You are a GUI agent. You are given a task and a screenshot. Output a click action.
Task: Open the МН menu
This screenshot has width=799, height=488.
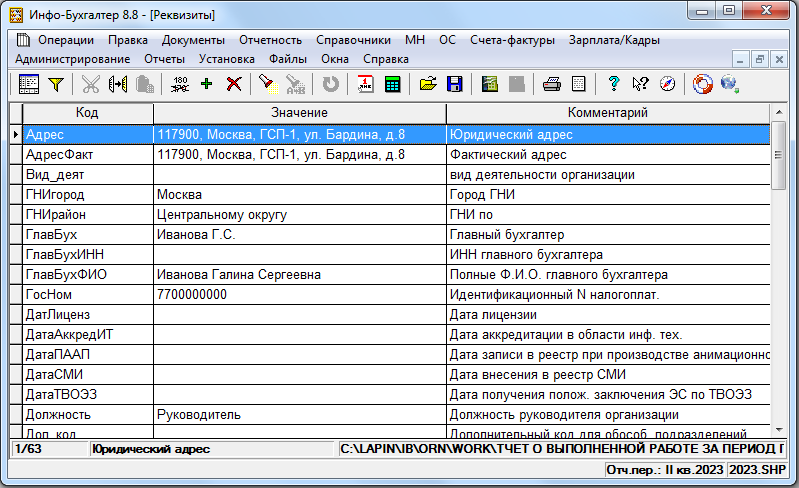pos(415,40)
